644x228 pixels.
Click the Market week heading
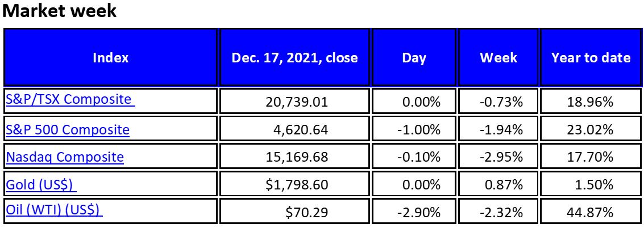click(x=60, y=11)
